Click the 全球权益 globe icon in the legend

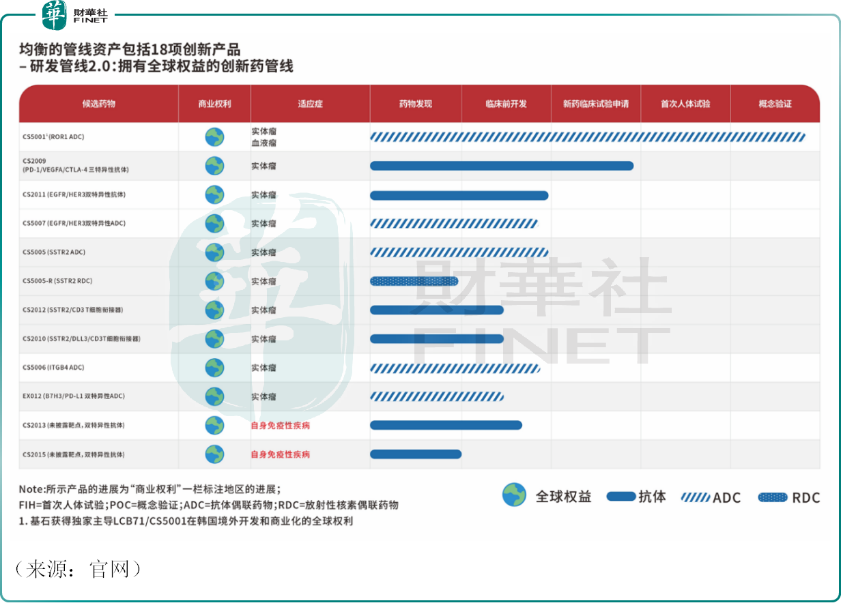pos(514,495)
